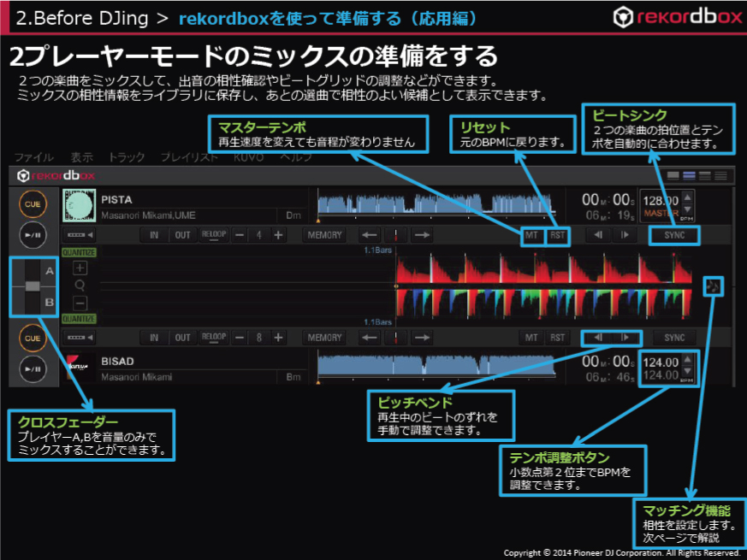Click the cue/loop call icon on deck A
Viewport: 747px width, 560px height.
(80, 235)
